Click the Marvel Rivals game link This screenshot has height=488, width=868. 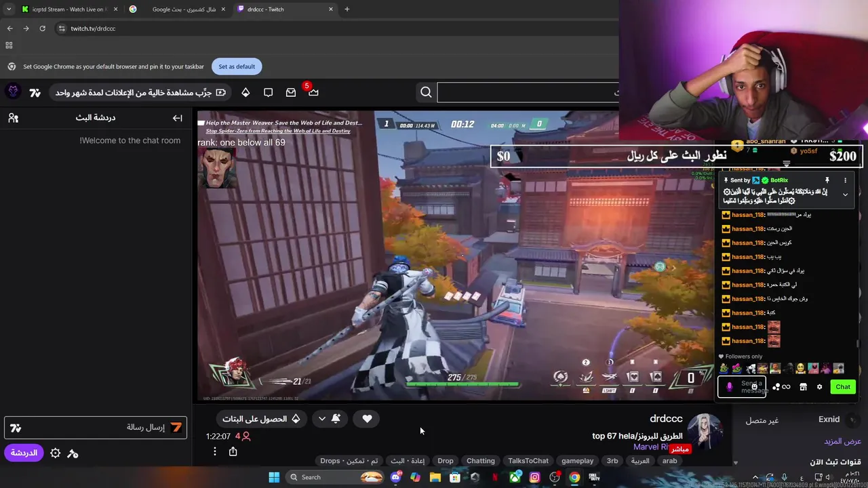click(x=651, y=447)
